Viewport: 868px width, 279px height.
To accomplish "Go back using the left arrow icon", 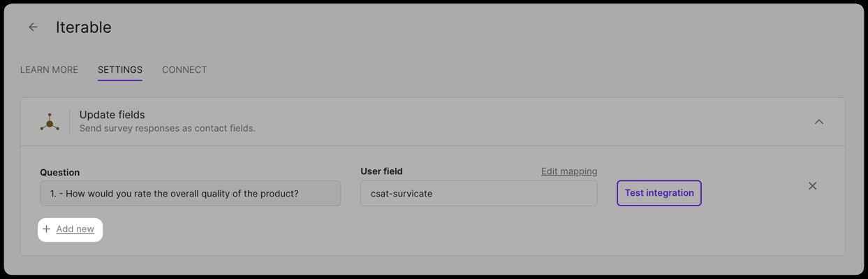I will [x=33, y=27].
